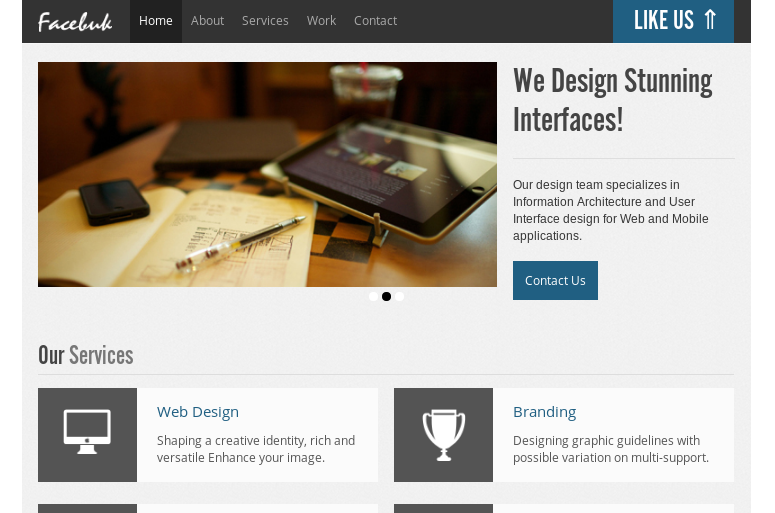Click the Branding description text
The width and height of the screenshot is (775, 513).
coord(611,449)
